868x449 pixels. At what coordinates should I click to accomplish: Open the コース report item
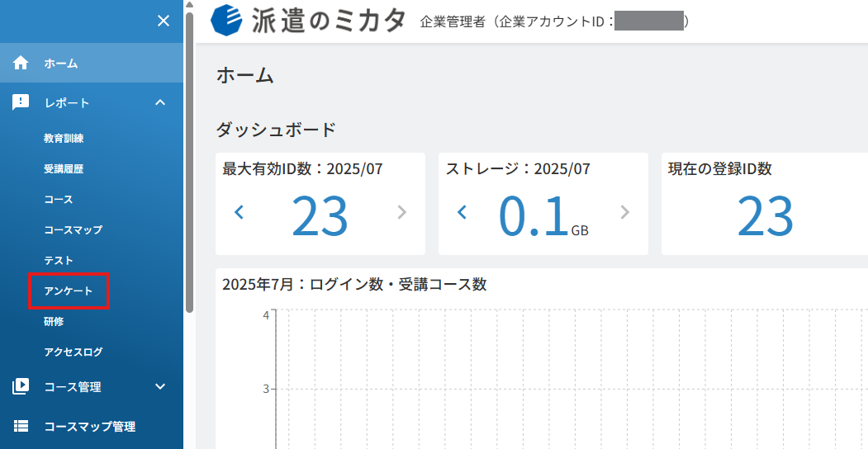coord(59,200)
